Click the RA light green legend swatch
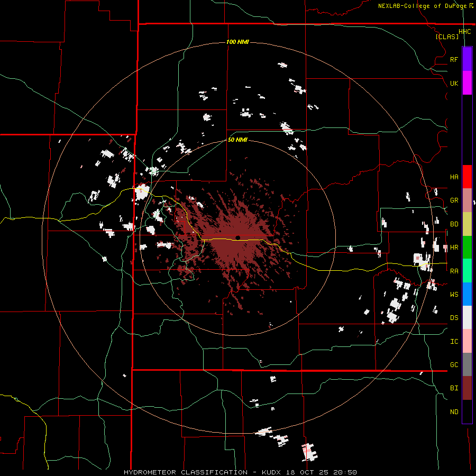This screenshot has width=476, height=476. click(467, 271)
